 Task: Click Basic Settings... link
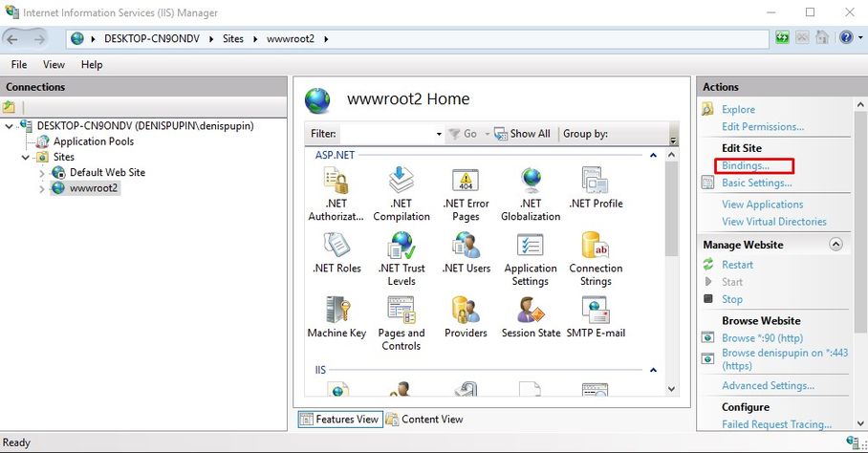point(757,183)
